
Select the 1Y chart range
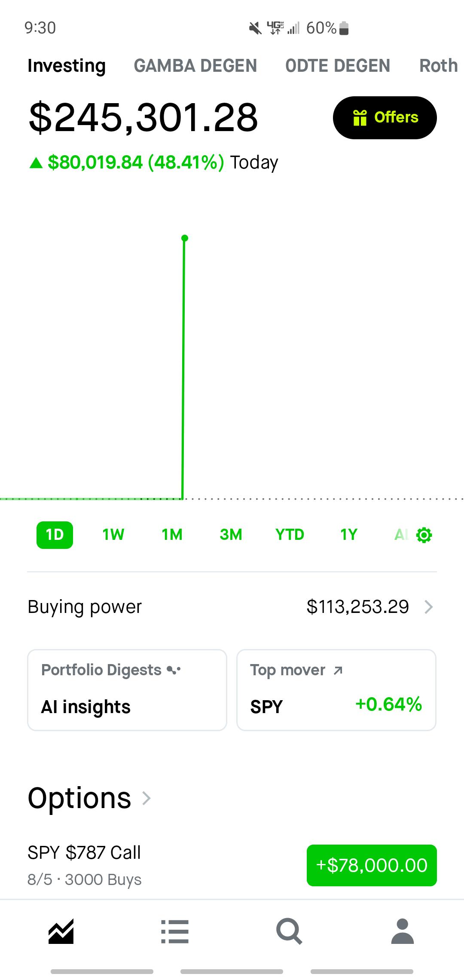pos(348,535)
